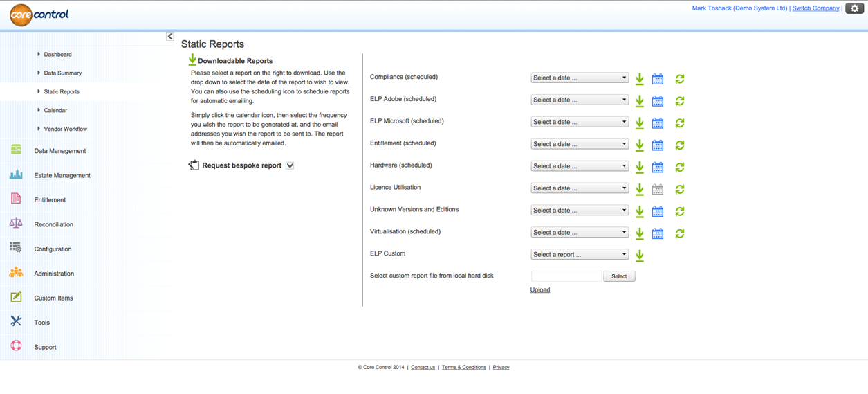Open the ELP Adobe scheduling calendar icon

tap(658, 101)
